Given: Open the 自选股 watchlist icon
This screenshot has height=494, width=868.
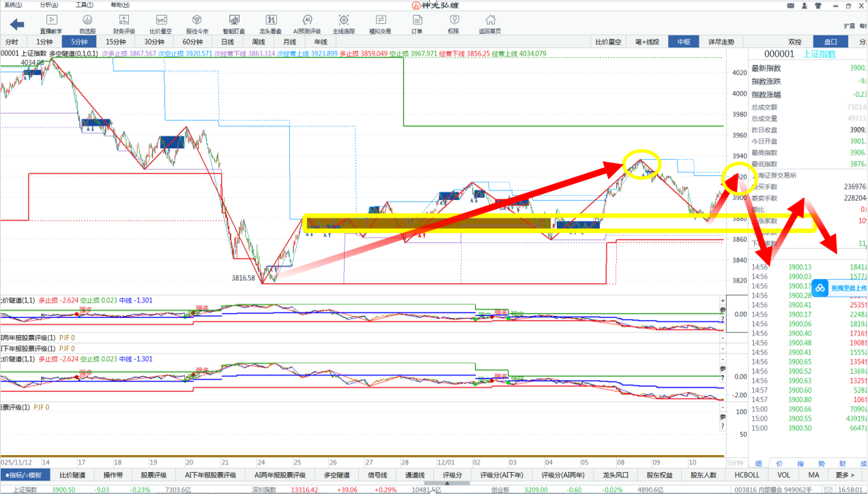Looking at the screenshot, I should (x=87, y=24).
